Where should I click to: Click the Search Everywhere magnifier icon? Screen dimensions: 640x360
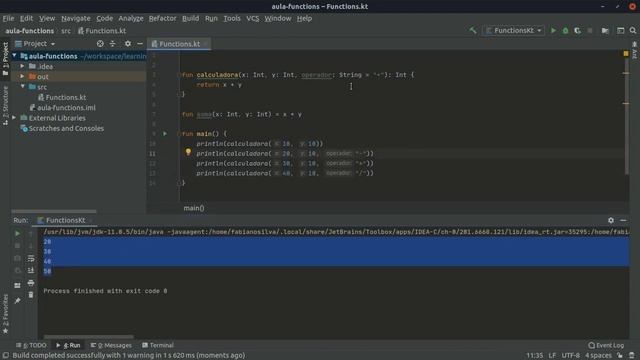click(x=633, y=31)
